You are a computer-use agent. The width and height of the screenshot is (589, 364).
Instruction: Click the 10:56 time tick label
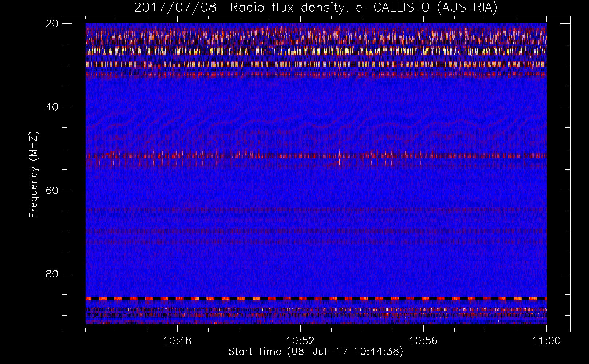(423, 341)
